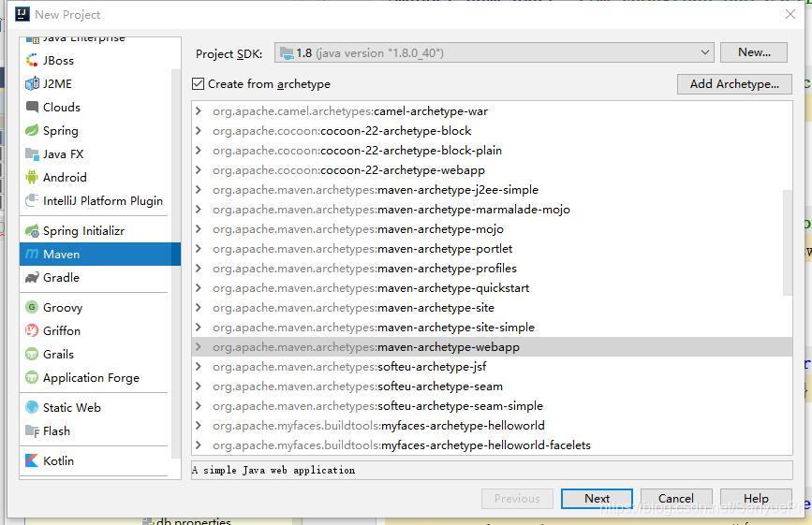Select cocoon-22-archetype-block-plain row text
The height and width of the screenshot is (525, 812).
[x=357, y=151]
